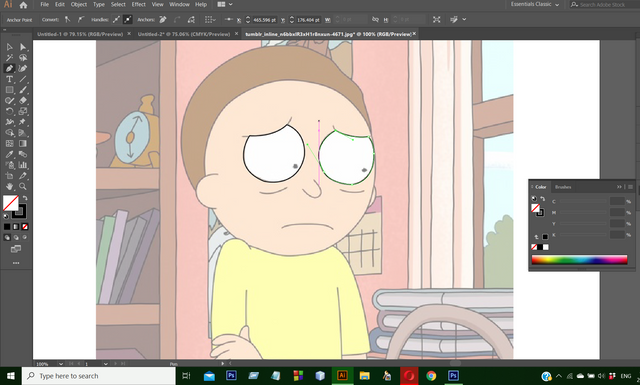Select the Zoom tool in toolbar
Image resolution: width=640 pixels, height=385 pixels.
pyautogui.click(x=23, y=187)
